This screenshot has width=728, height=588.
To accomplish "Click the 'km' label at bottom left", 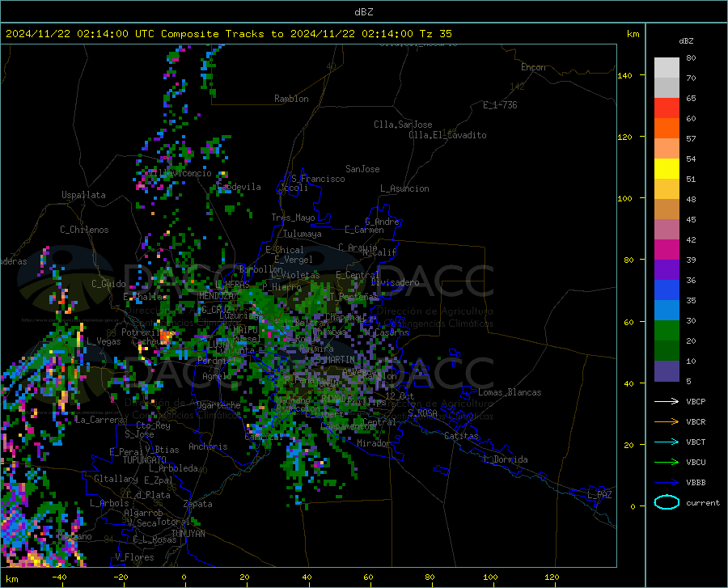I will (x=11, y=579).
